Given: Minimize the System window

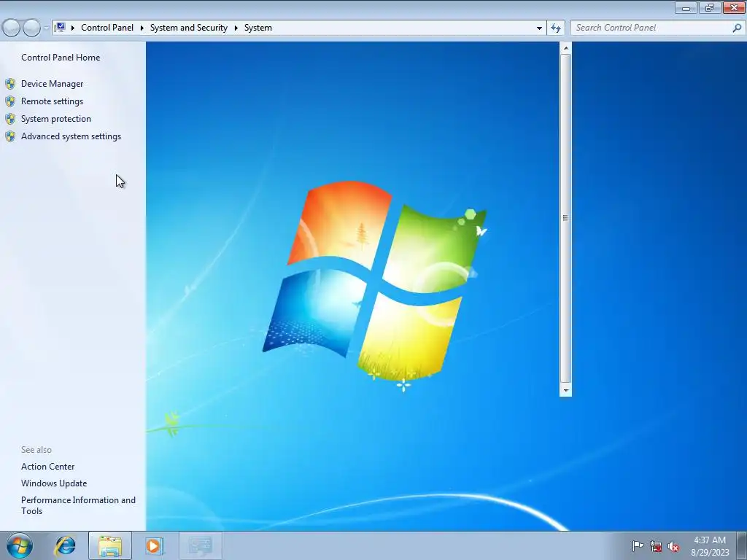Looking at the screenshot, I should pyautogui.click(x=686, y=8).
